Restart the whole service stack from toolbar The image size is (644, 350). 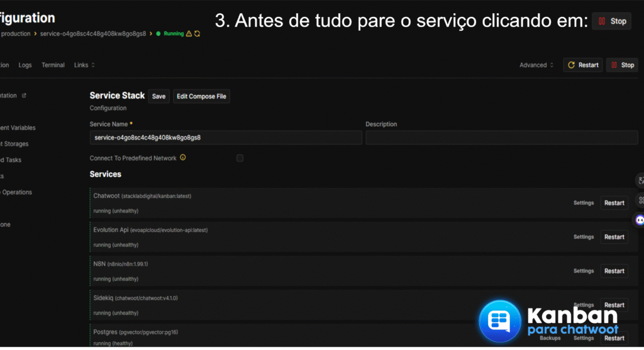click(x=583, y=65)
